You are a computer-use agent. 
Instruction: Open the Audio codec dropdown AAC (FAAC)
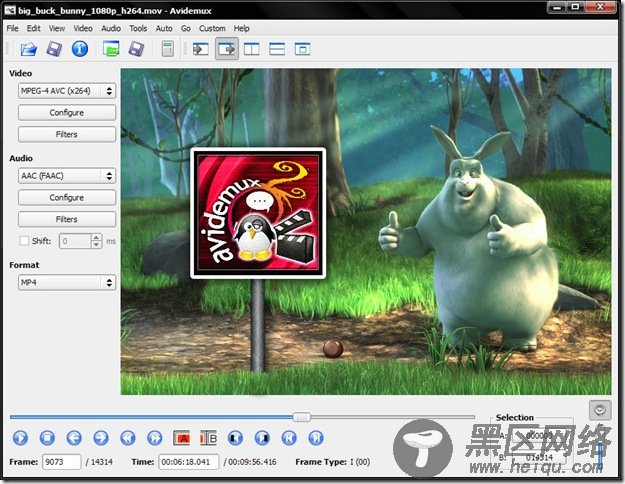(x=67, y=176)
